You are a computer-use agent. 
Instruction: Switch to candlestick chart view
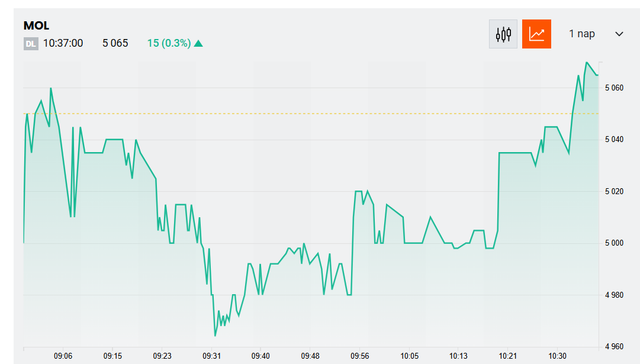(x=503, y=34)
